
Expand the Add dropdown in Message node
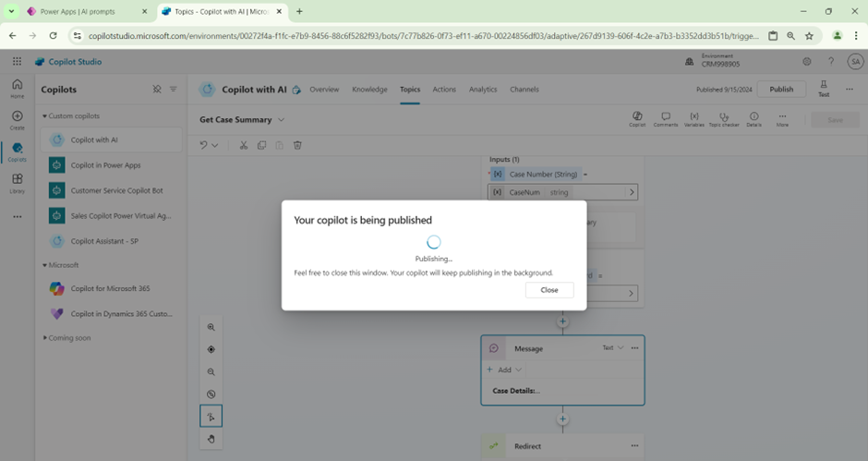pos(505,370)
